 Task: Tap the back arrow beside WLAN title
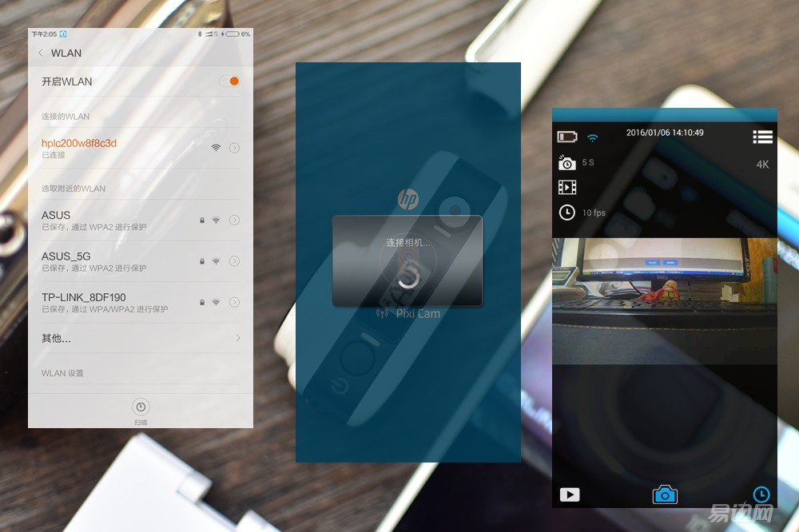pos(41,53)
